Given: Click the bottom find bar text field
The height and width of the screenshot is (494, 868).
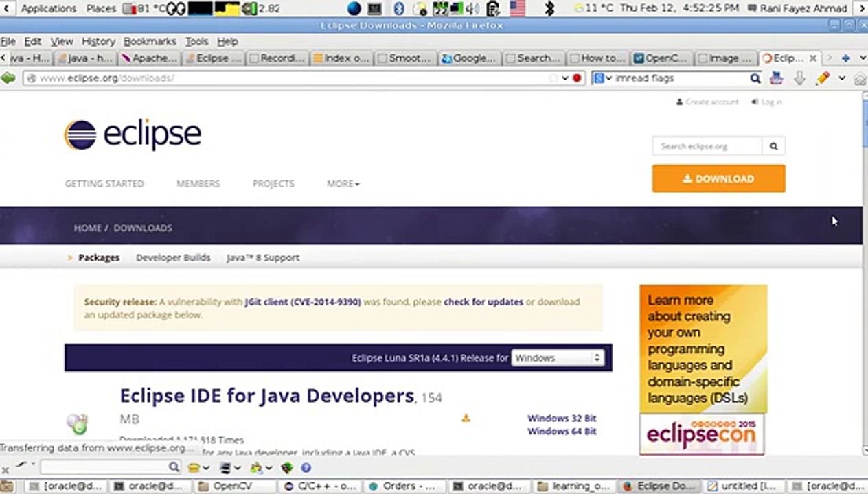Looking at the screenshot, I should tap(104, 468).
